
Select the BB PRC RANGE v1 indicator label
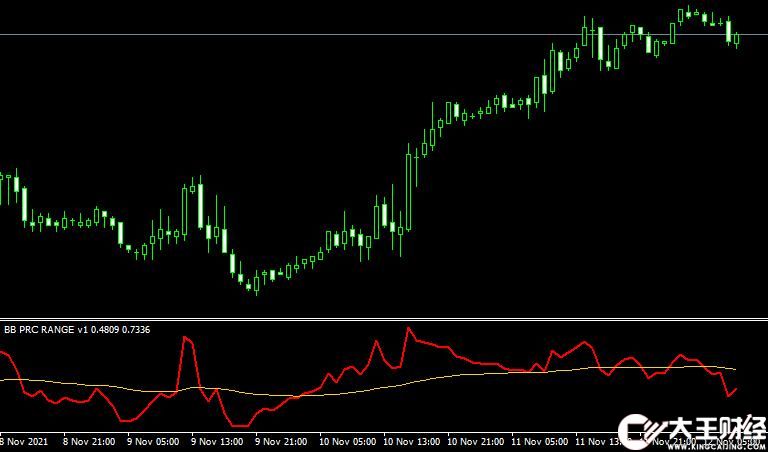(77, 330)
